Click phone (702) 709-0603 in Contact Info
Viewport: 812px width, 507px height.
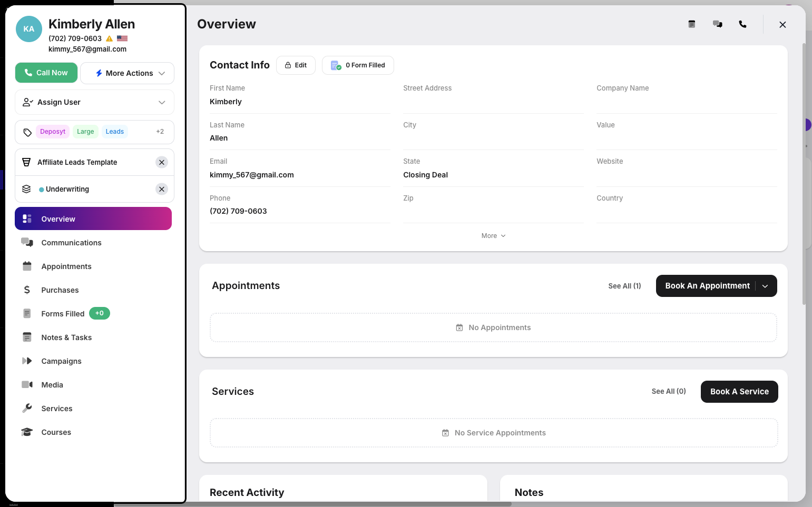click(238, 211)
